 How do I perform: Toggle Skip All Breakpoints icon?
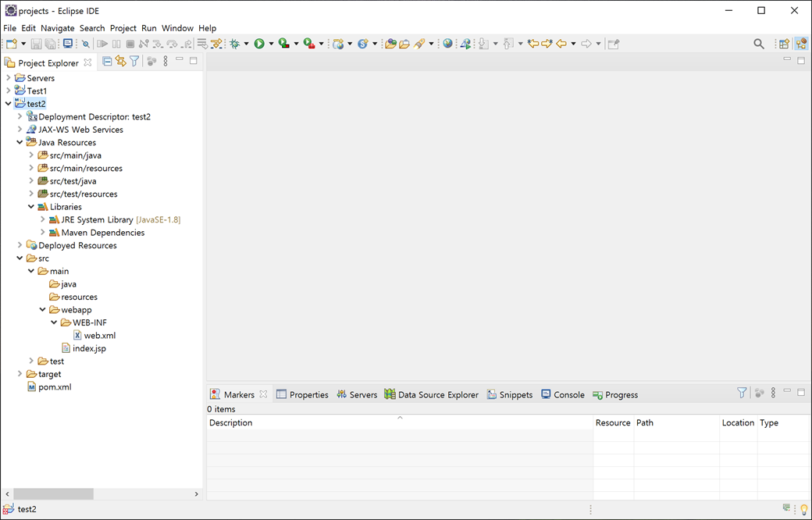point(85,44)
